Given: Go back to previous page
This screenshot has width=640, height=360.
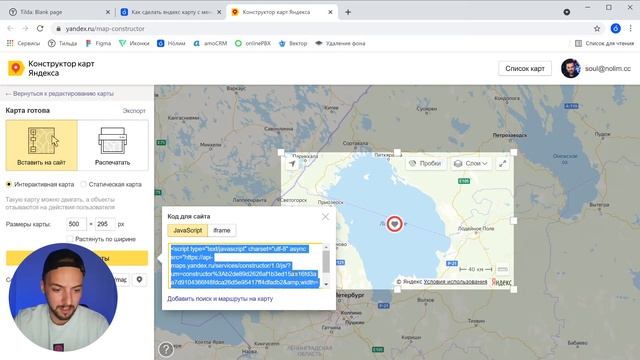Looking at the screenshot, I should (10, 29).
